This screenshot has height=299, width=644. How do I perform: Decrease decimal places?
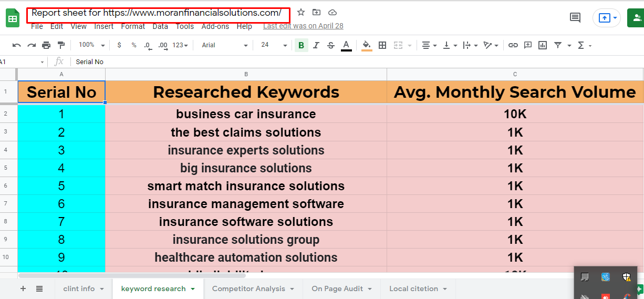pyautogui.click(x=148, y=45)
